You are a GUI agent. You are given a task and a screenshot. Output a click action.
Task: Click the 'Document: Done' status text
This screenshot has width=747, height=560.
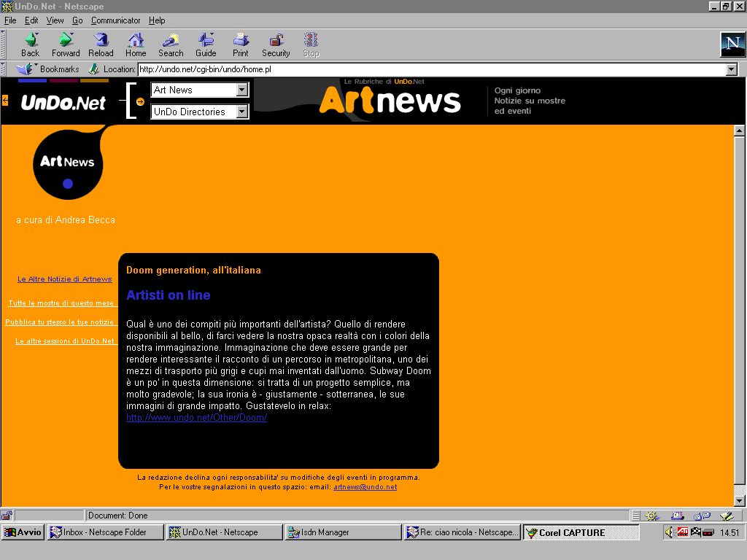click(x=117, y=516)
